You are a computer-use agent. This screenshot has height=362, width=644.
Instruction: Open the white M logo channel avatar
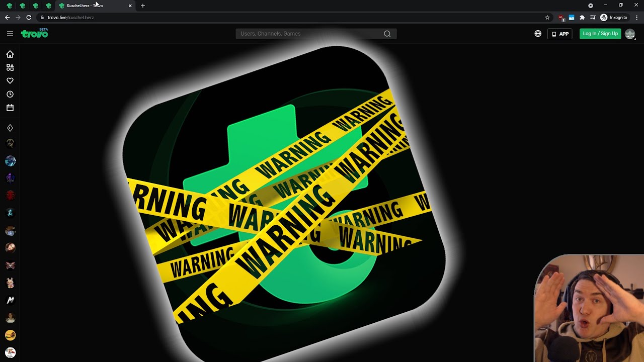click(x=10, y=300)
